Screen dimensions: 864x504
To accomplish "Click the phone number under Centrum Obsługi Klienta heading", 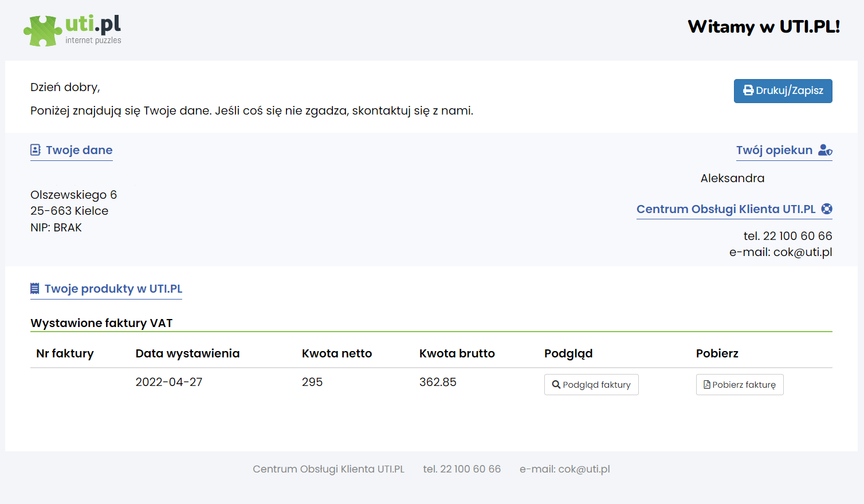I will 787,236.
